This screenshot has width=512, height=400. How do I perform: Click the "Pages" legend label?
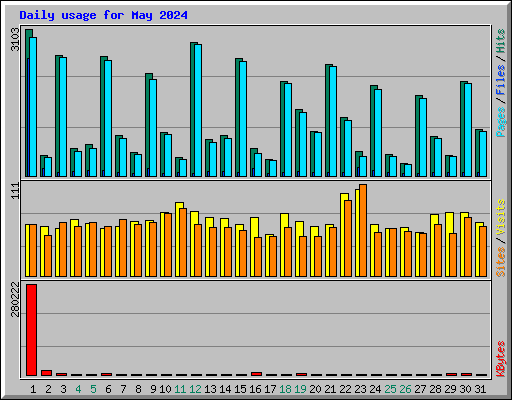pyautogui.click(x=501, y=122)
